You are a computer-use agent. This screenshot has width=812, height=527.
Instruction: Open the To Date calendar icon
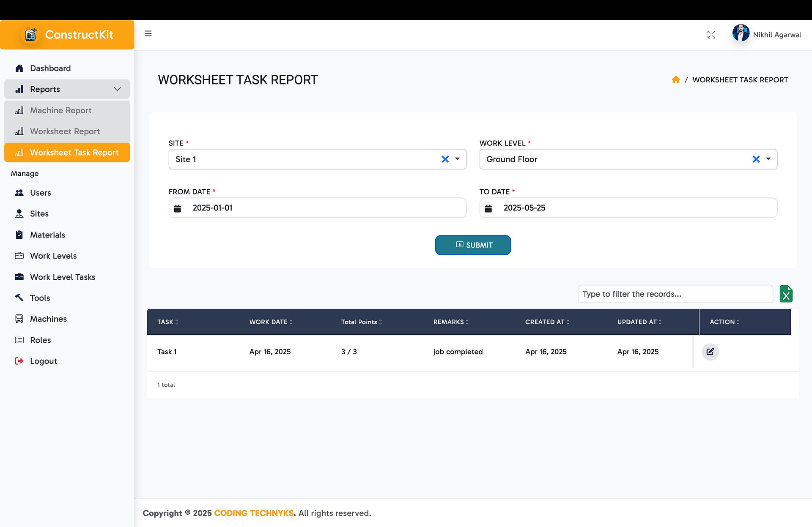click(x=488, y=208)
